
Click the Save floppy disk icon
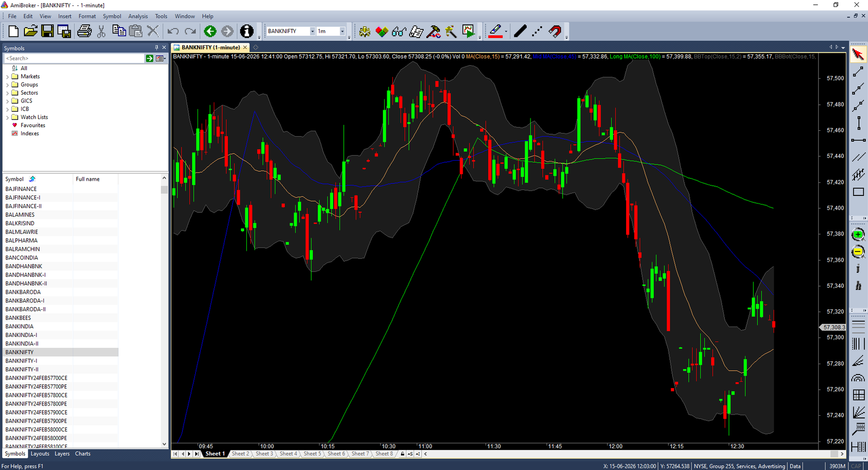coord(47,31)
